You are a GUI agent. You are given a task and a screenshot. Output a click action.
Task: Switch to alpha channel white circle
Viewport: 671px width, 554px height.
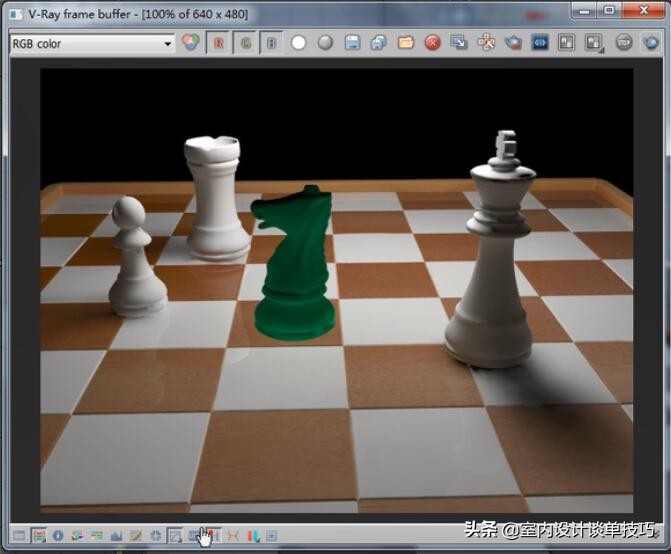point(299,43)
